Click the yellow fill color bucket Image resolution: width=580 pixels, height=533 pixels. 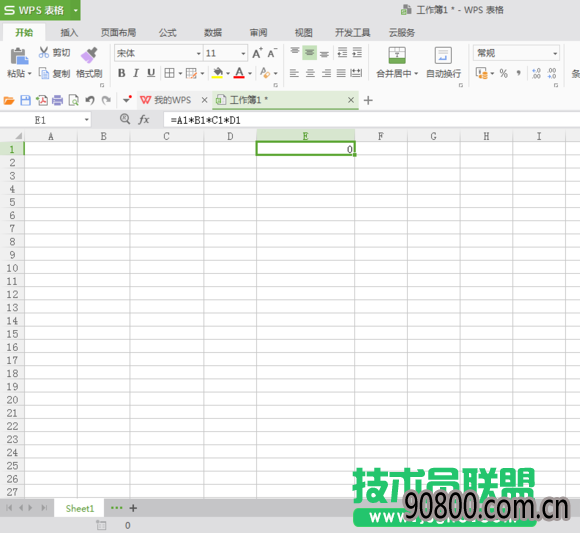pyautogui.click(x=218, y=73)
